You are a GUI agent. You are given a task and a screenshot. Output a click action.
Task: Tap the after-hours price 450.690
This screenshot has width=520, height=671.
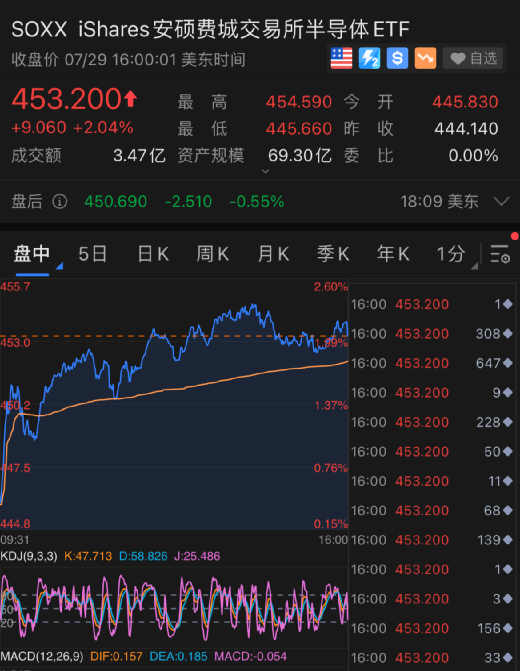116,201
